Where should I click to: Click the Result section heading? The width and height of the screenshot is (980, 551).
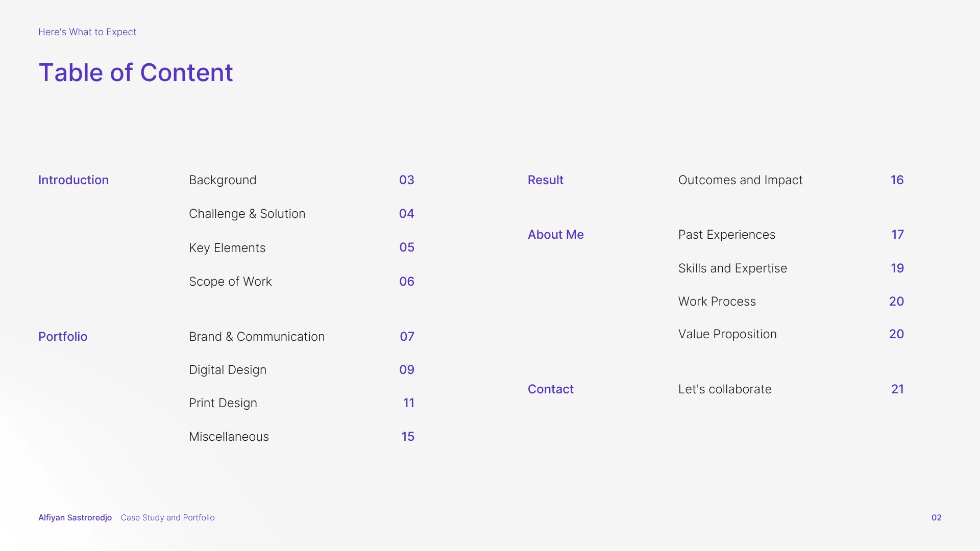coord(545,180)
